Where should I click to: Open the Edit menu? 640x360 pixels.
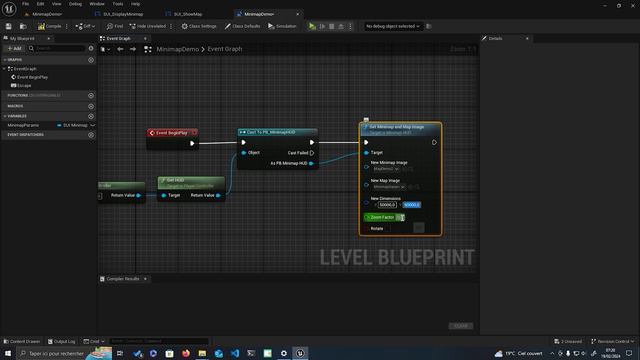(40, 4)
